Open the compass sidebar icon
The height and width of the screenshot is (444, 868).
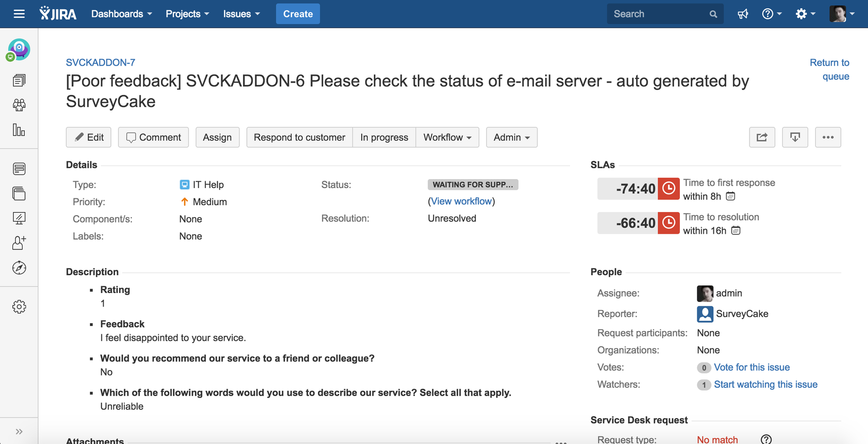pos(19,268)
